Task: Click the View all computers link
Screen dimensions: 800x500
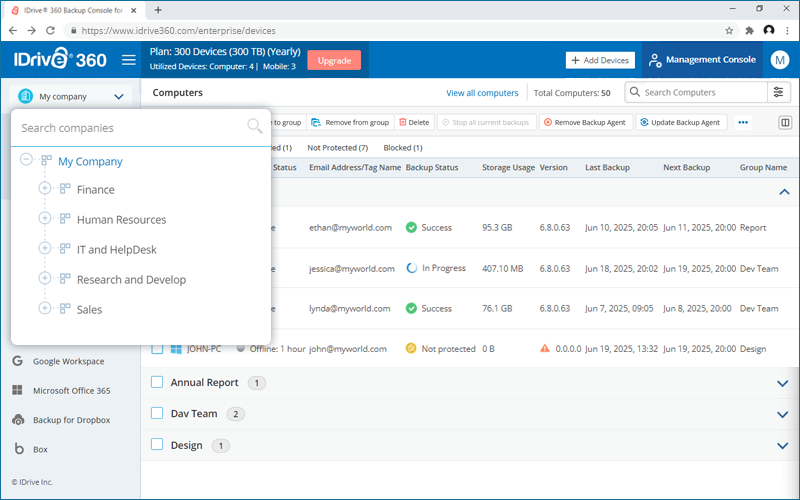Action: pyautogui.click(x=482, y=93)
